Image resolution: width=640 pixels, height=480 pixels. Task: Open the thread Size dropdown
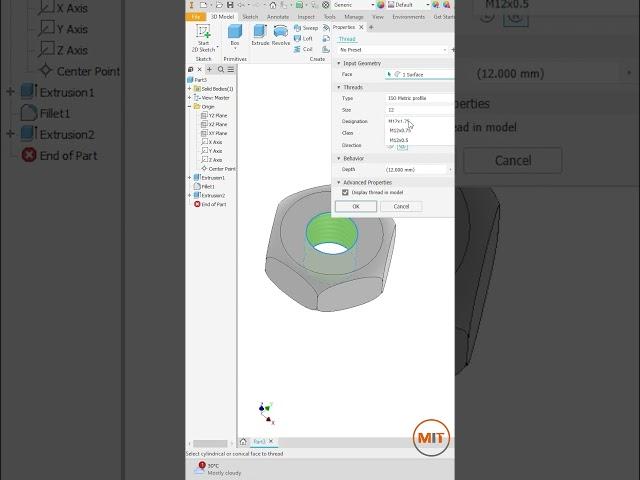click(420, 110)
